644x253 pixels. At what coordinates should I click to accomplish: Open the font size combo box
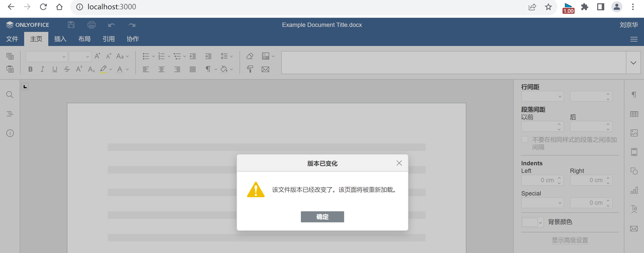[80, 57]
